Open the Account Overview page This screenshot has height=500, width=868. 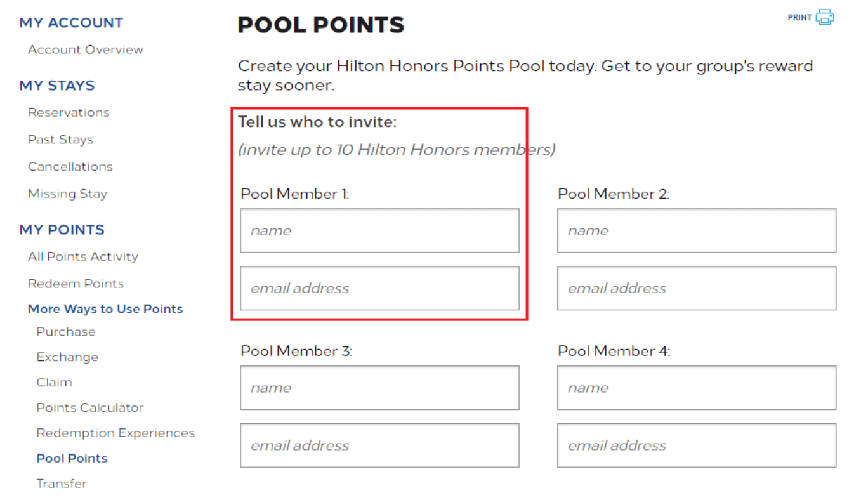click(85, 49)
